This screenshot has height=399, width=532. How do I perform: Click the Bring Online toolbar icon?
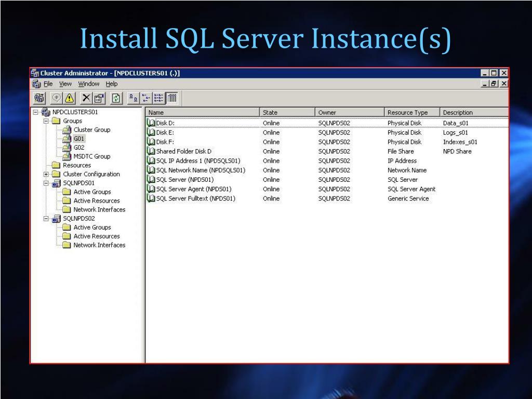(56, 98)
